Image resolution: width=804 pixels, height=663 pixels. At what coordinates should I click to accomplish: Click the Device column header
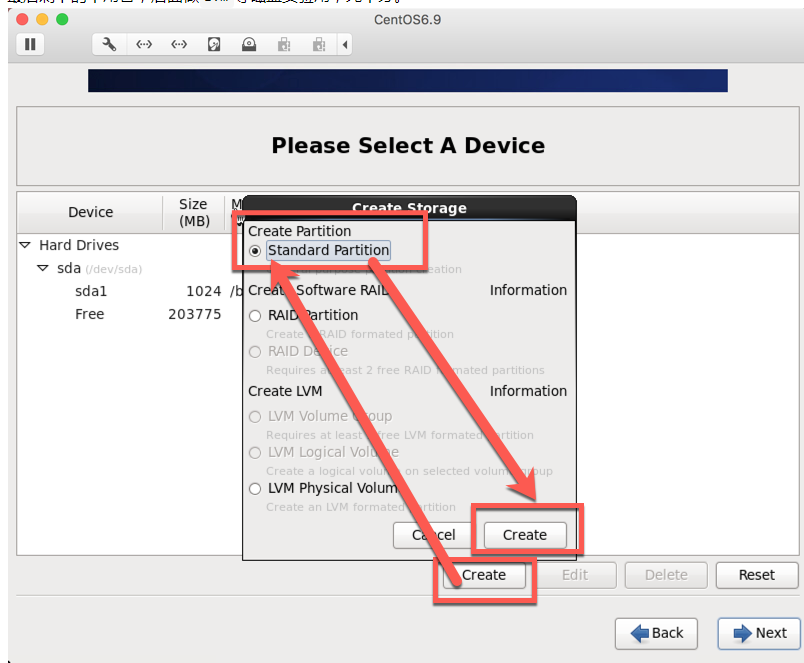click(90, 212)
